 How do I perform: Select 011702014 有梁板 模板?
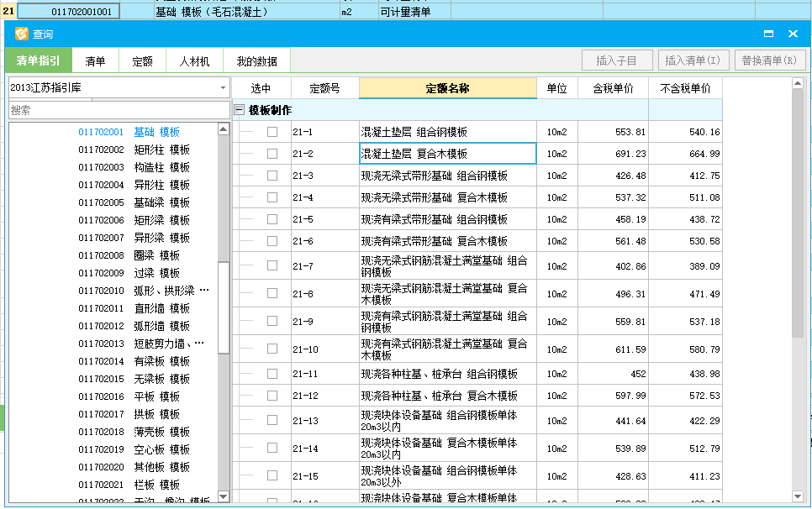point(134,361)
